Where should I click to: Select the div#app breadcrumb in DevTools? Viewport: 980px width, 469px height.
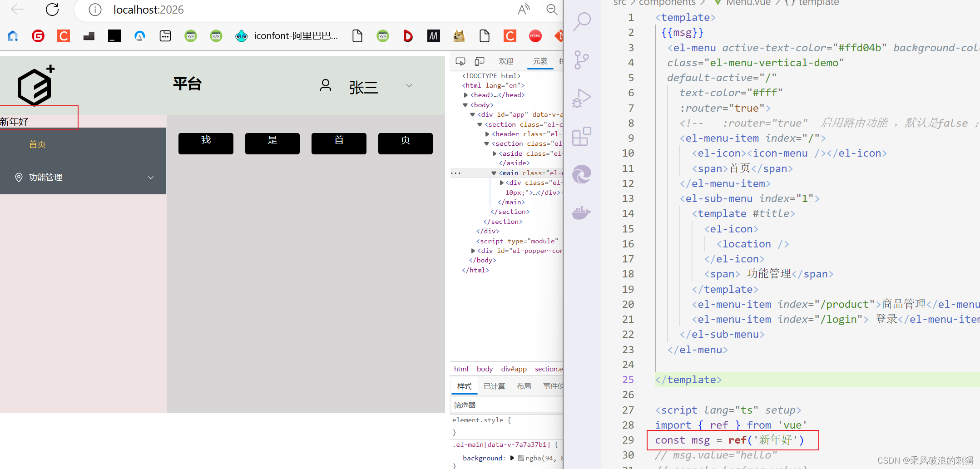point(514,369)
